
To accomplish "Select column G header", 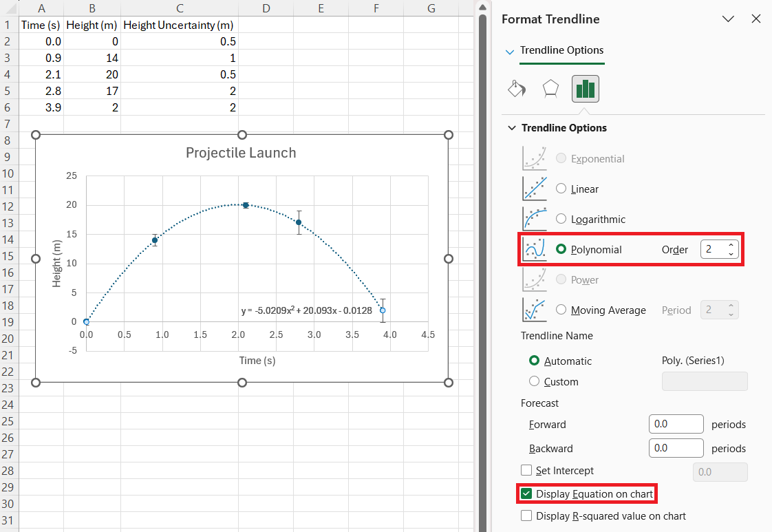I will (431, 8).
